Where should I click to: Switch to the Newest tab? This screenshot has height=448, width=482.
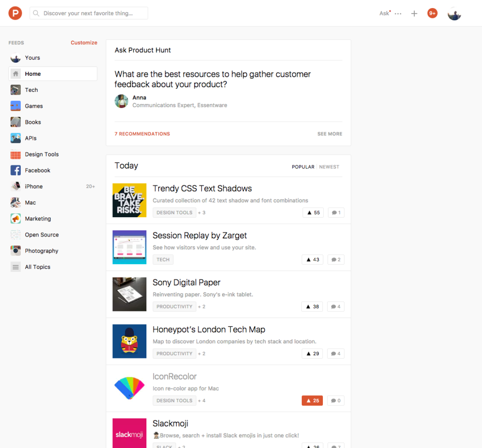pos(329,167)
